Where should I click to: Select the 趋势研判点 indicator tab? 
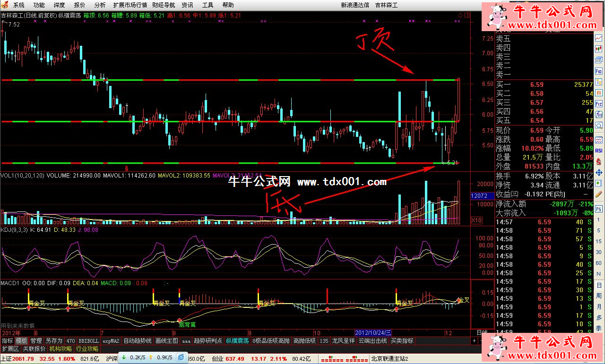208,340
